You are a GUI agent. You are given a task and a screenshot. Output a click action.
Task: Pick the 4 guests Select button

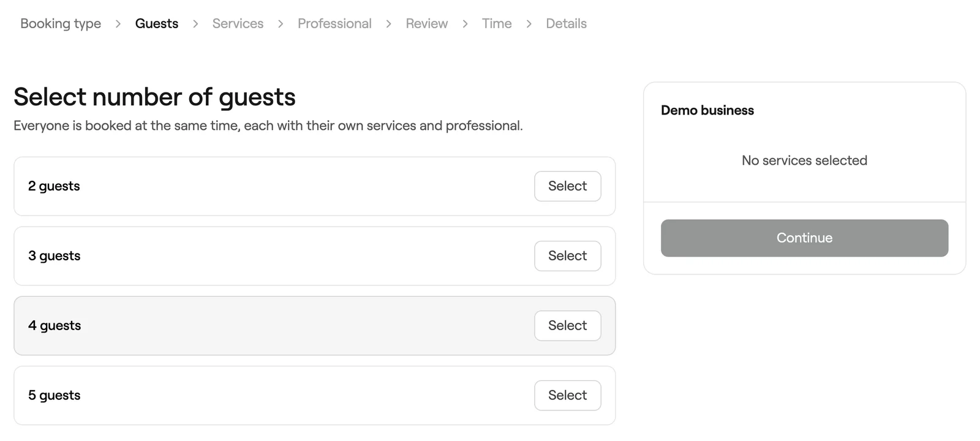pyautogui.click(x=567, y=326)
